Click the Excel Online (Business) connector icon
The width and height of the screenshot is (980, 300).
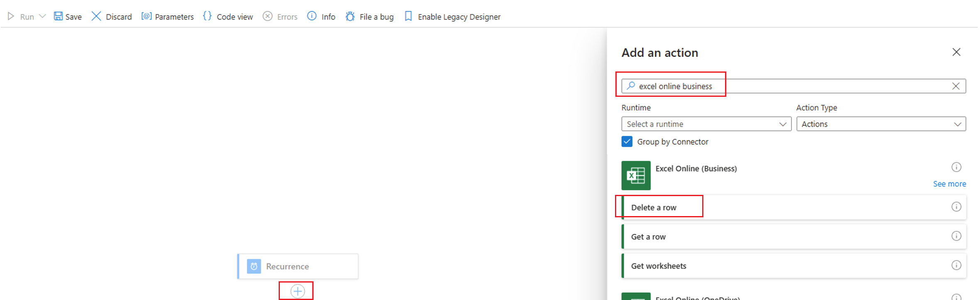(x=636, y=175)
